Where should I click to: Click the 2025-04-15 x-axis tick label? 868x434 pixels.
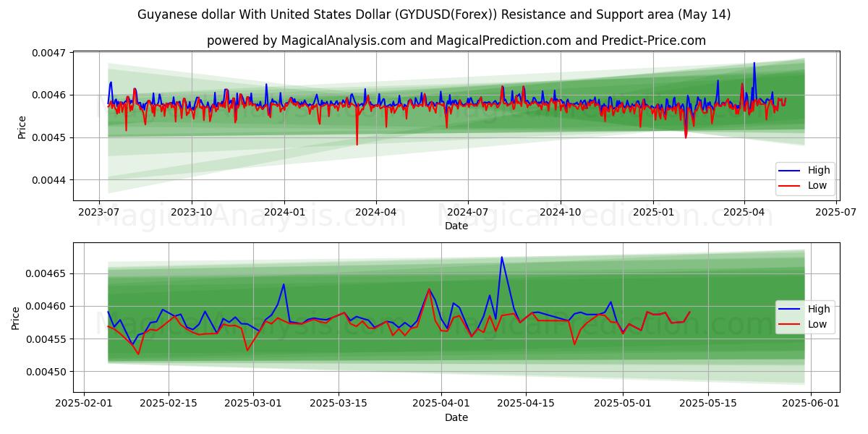(526, 404)
